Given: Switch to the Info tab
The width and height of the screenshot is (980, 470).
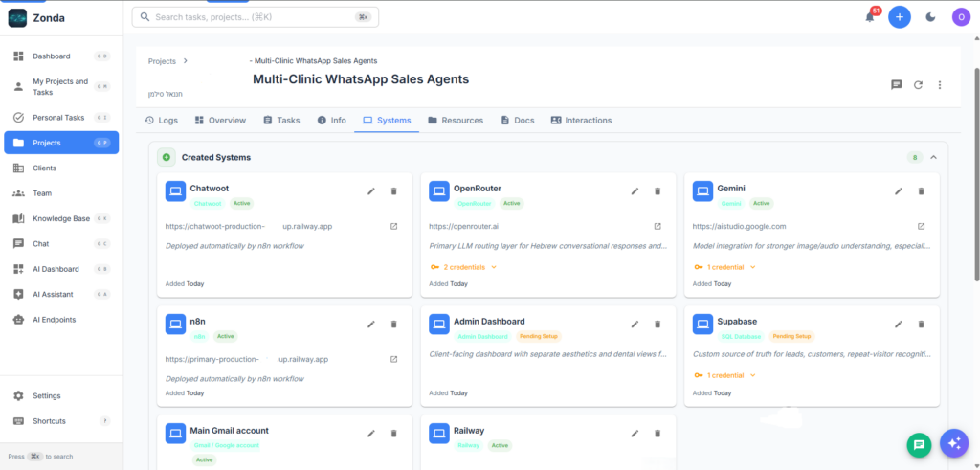Looking at the screenshot, I should (331, 120).
